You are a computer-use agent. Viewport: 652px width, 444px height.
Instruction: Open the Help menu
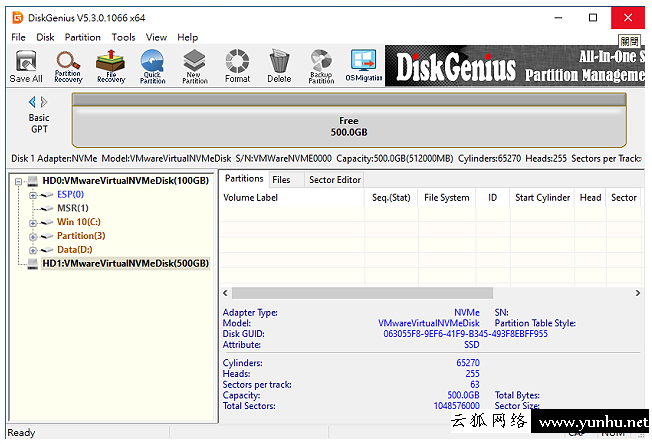(x=188, y=37)
